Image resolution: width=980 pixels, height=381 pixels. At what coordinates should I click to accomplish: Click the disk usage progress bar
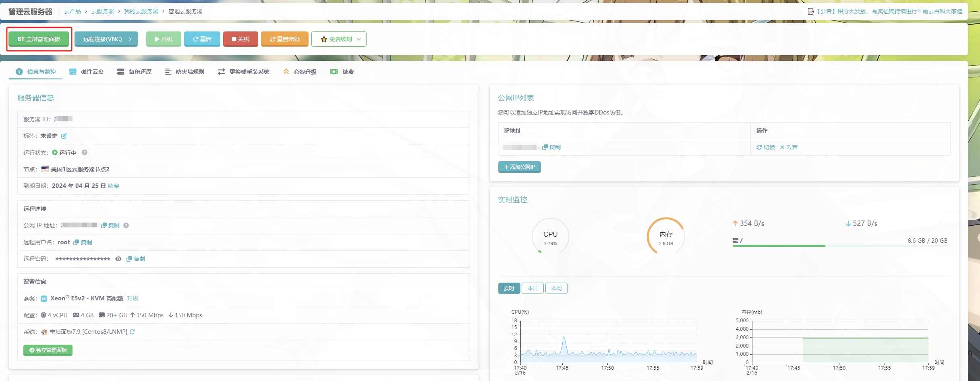(839, 246)
